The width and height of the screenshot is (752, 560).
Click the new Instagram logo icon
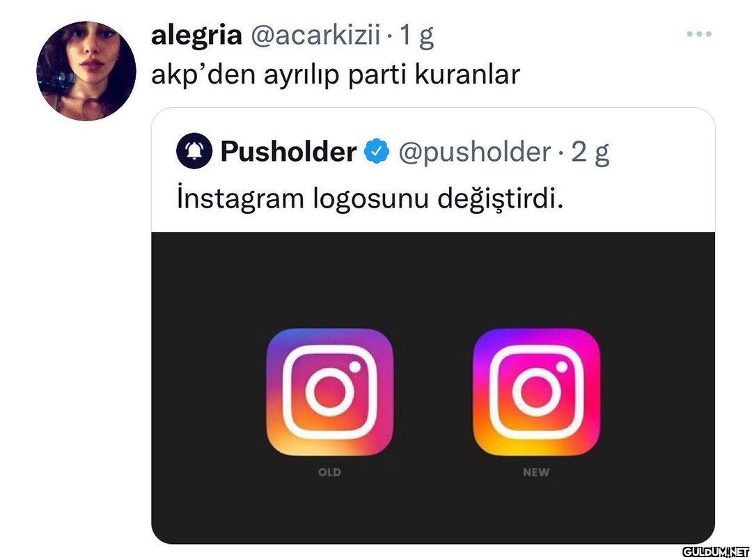(536, 392)
